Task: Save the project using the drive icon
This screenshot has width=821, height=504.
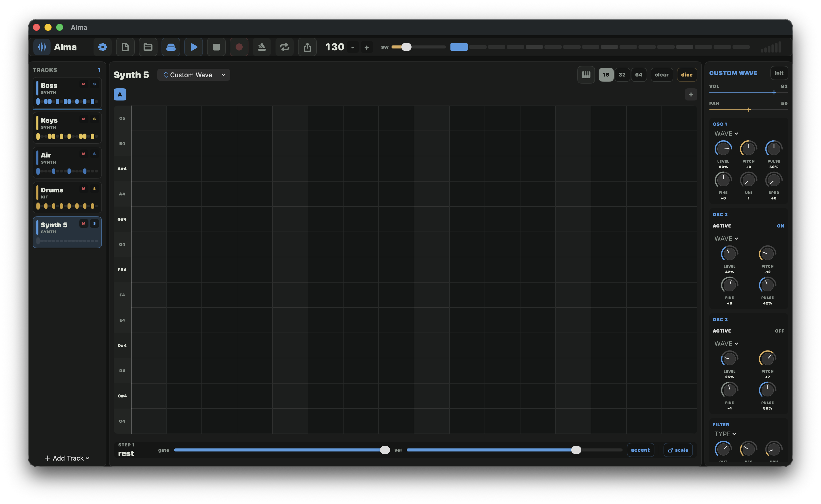Action: [170, 47]
